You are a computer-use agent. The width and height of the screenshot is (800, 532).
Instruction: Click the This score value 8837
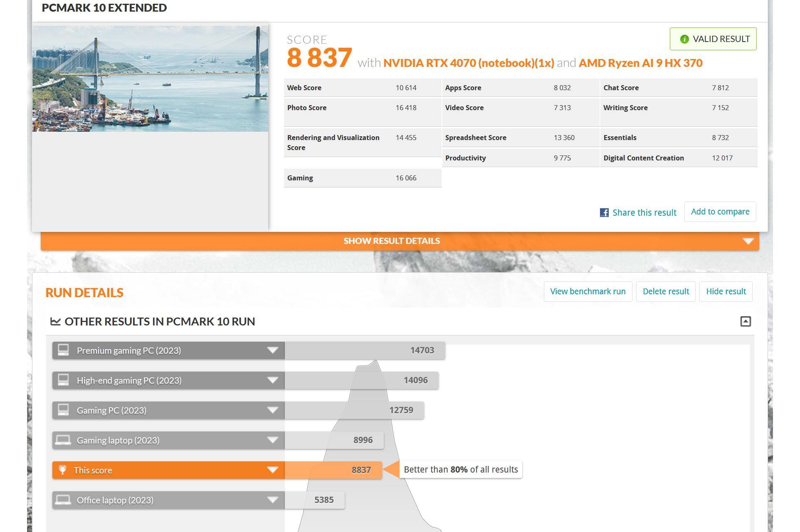(x=361, y=470)
